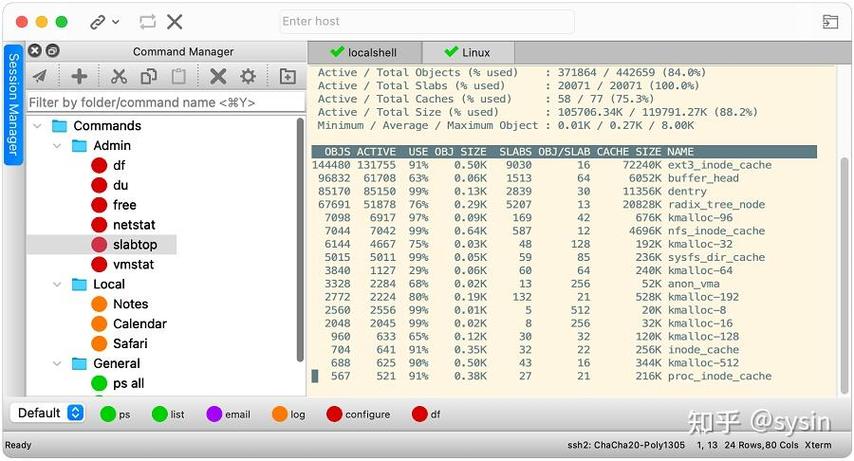Switch to the Linux session tab
This screenshot has width=854, height=461.
tap(468, 53)
